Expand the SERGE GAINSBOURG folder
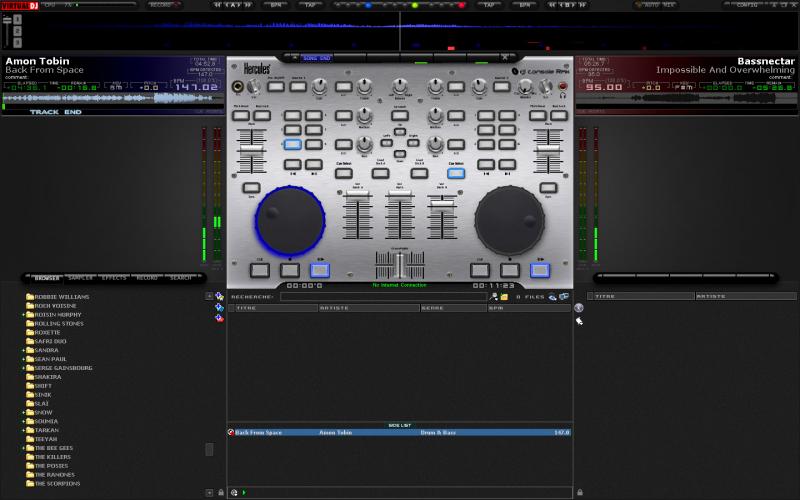 pos(24,368)
